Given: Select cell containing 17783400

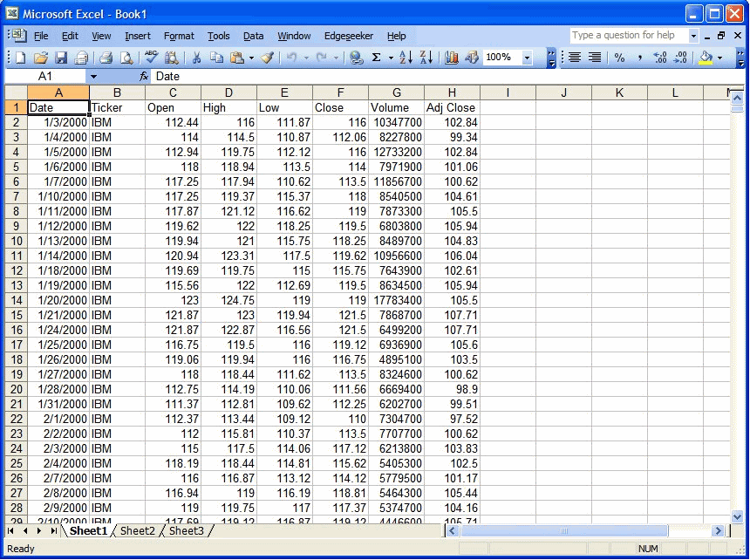Looking at the screenshot, I should (x=396, y=300).
